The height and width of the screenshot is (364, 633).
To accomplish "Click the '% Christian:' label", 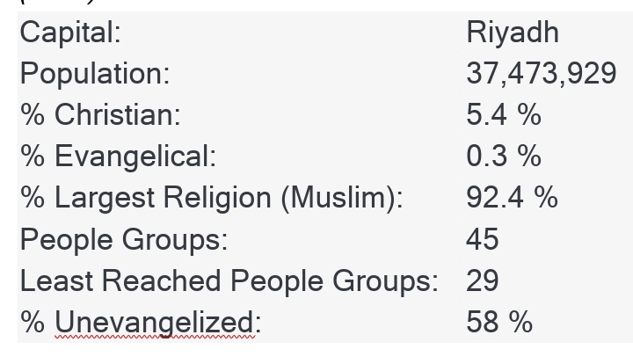I will pyautogui.click(x=99, y=115).
